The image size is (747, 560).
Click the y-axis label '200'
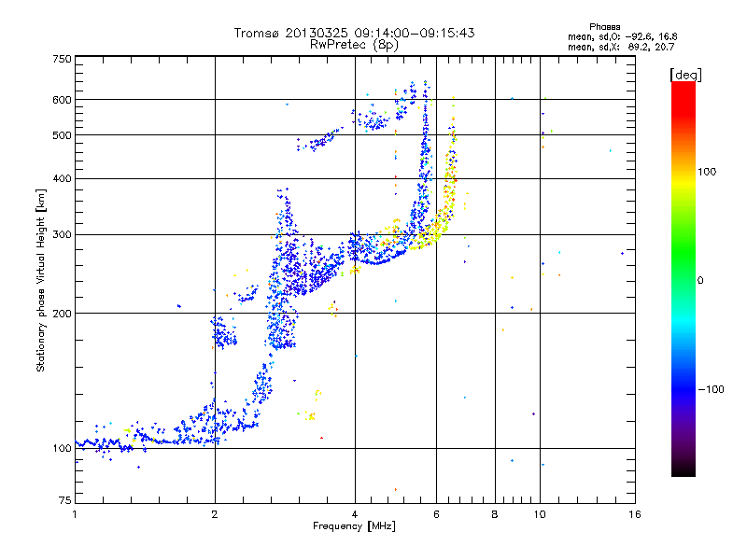(62, 314)
